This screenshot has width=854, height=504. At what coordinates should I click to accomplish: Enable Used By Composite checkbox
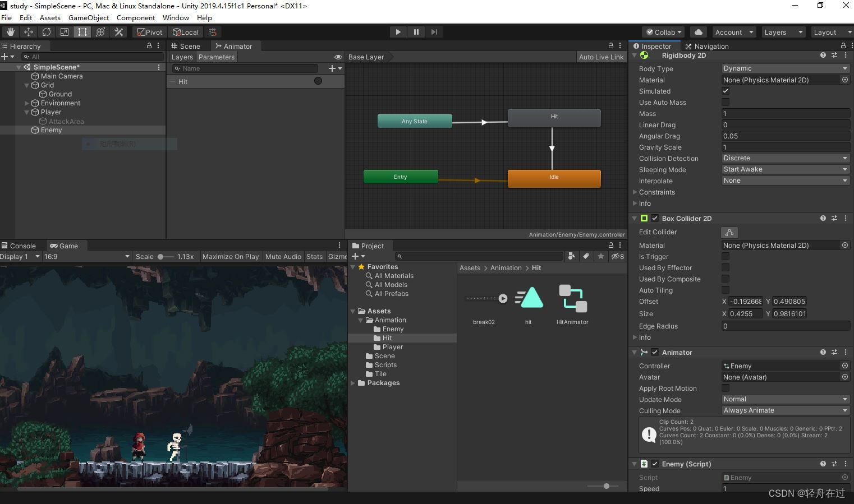coord(726,279)
